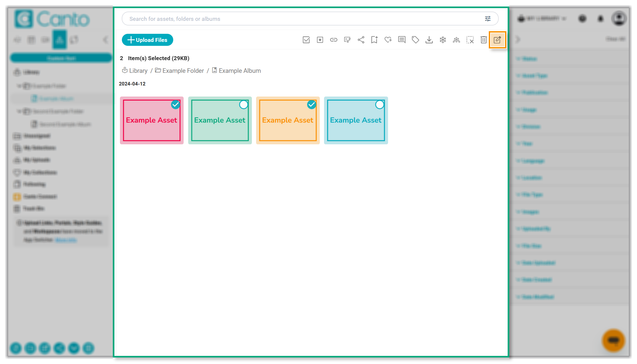The height and width of the screenshot is (364, 637).
Task: Delete selected assets with the trash icon
Action: (484, 40)
